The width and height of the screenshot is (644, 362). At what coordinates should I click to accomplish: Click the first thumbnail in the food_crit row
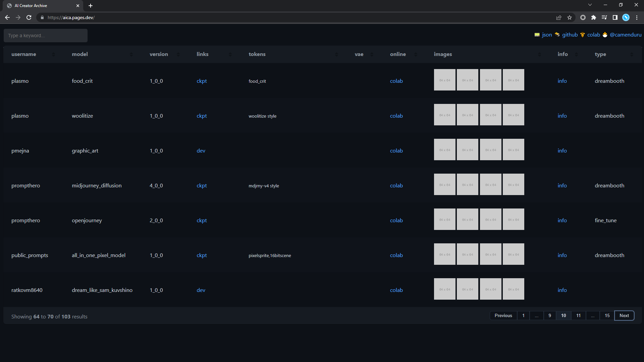(x=444, y=80)
